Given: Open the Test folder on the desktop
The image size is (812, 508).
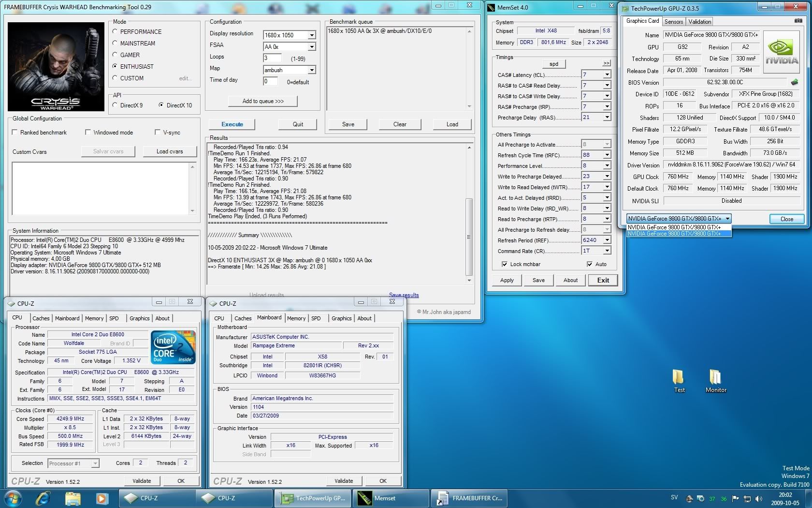Looking at the screenshot, I should tap(679, 381).
